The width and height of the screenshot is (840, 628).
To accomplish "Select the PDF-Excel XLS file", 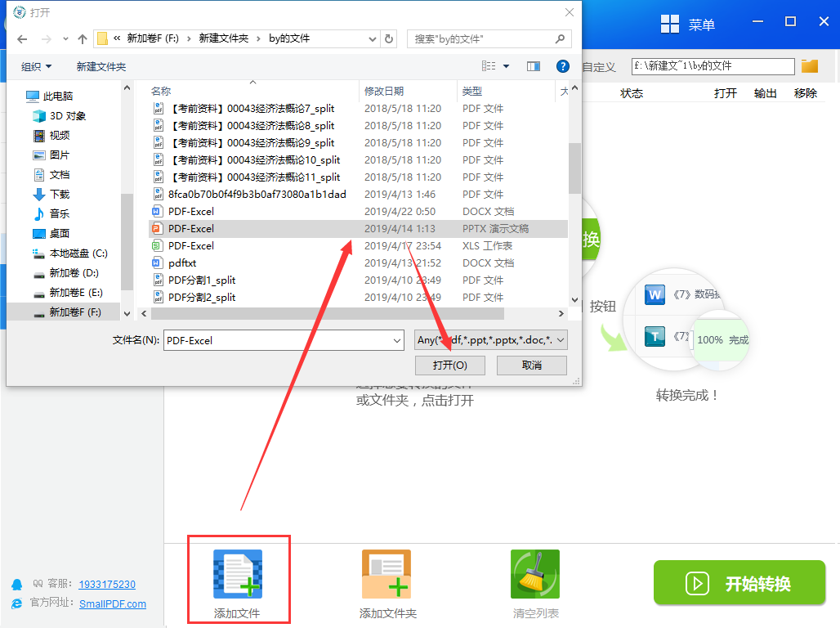I will 357,245.
